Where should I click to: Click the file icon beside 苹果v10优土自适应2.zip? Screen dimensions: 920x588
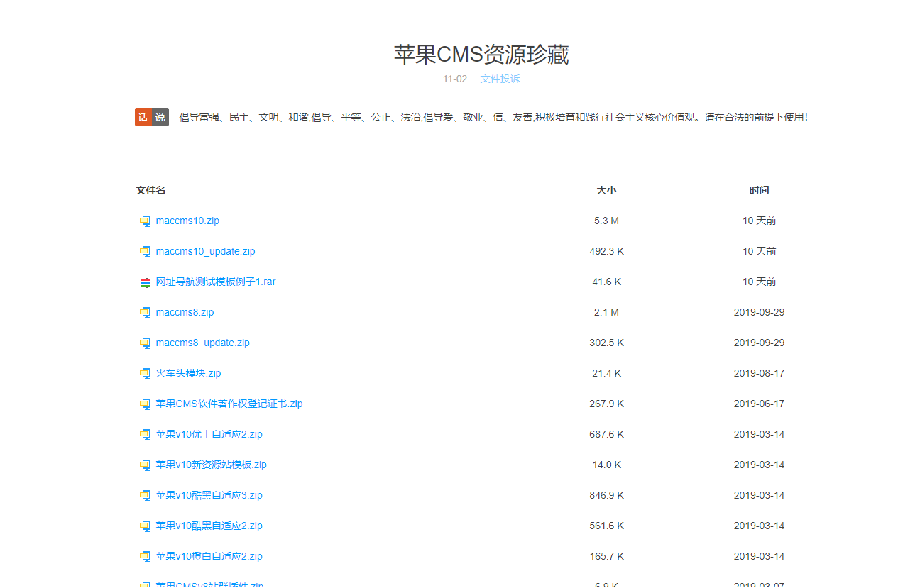click(145, 434)
